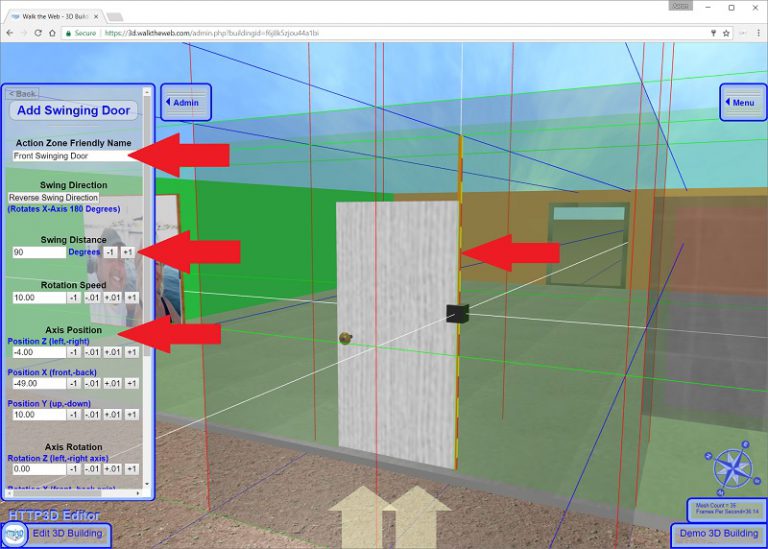Increase Rotation Z by .01
Viewport: 768px width, 549px height.
coord(112,469)
